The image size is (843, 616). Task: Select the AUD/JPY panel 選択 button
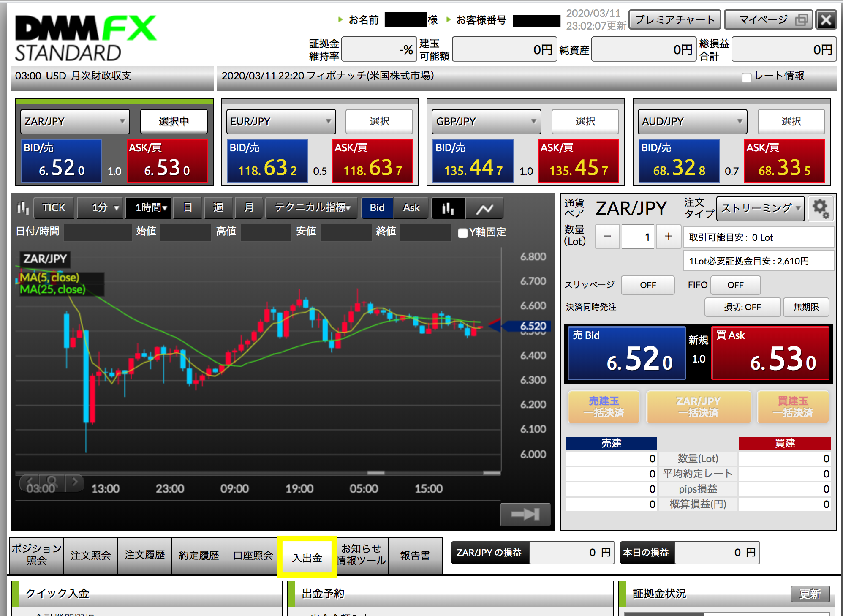coord(791,122)
